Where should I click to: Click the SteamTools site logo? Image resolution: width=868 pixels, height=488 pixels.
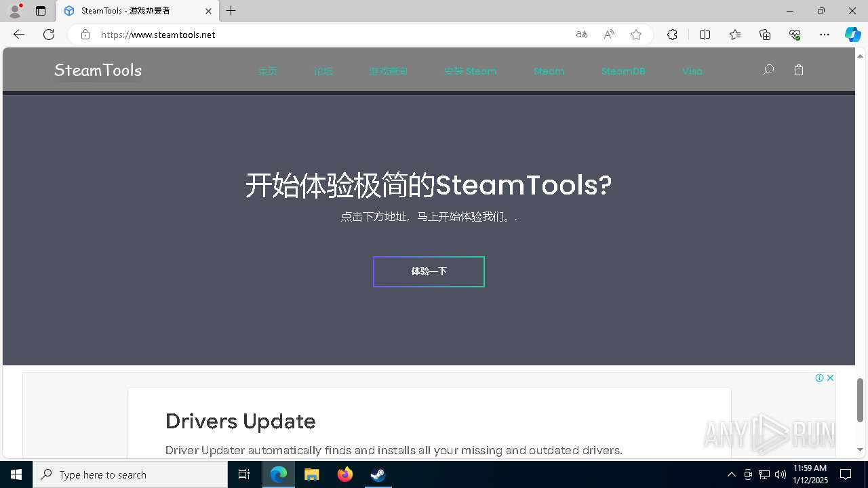pos(98,70)
